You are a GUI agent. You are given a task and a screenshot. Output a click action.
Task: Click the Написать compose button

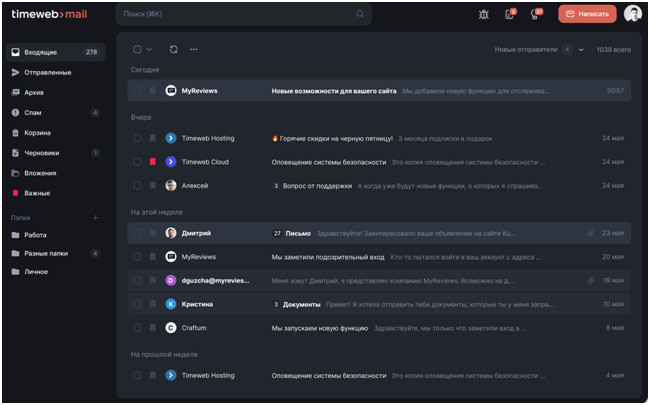click(x=587, y=14)
